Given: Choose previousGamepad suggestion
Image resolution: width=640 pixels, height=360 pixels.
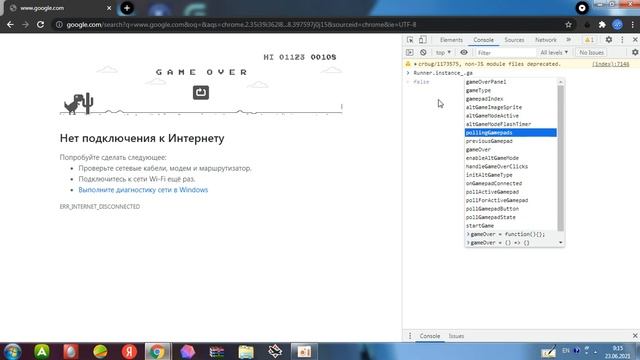Looking at the screenshot, I should (511, 141).
